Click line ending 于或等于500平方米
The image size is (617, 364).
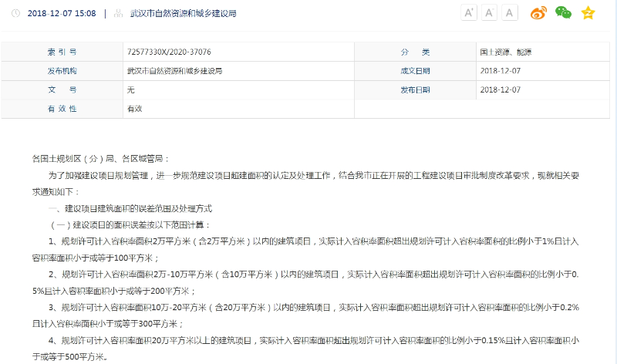coord(70,357)
